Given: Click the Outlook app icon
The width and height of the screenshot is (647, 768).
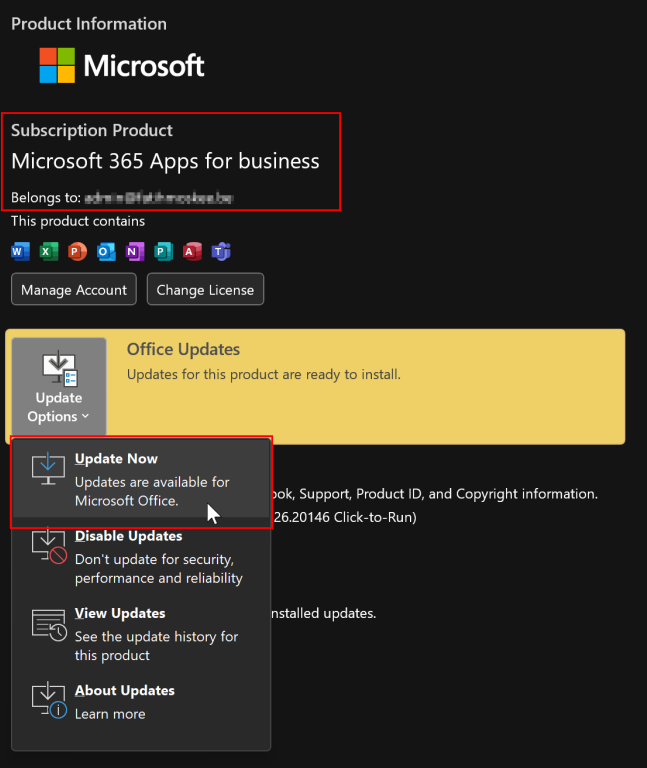Looking at the screenshot, I should (x=106, y=251).
